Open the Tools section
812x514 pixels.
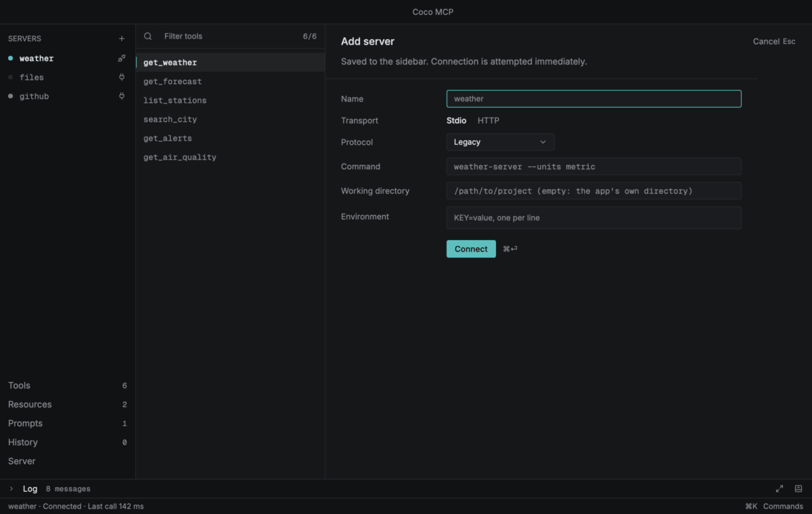68,385
